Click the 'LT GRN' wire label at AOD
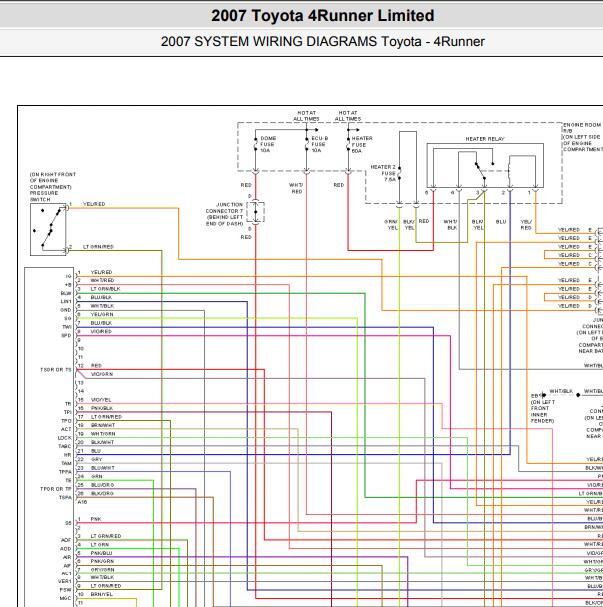 99,544
